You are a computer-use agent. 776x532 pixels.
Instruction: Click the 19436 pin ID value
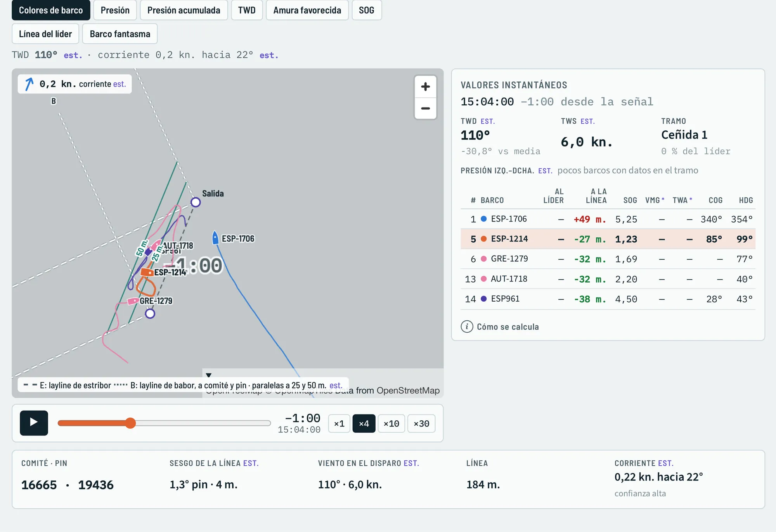click(x=96, y=485)
